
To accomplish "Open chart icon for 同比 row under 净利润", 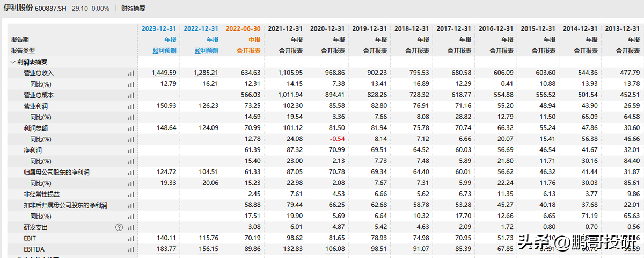I will [130, 161].
